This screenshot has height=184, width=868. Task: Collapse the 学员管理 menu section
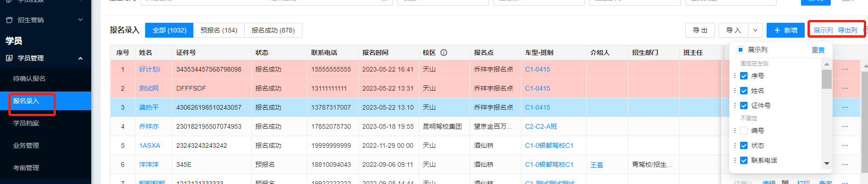click(80, 58)
